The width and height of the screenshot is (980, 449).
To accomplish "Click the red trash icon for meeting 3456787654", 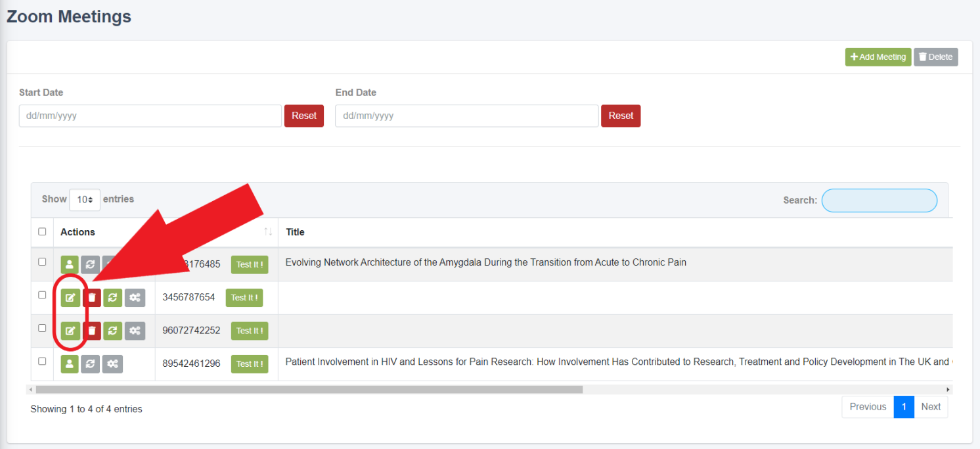I will [92, 298].
